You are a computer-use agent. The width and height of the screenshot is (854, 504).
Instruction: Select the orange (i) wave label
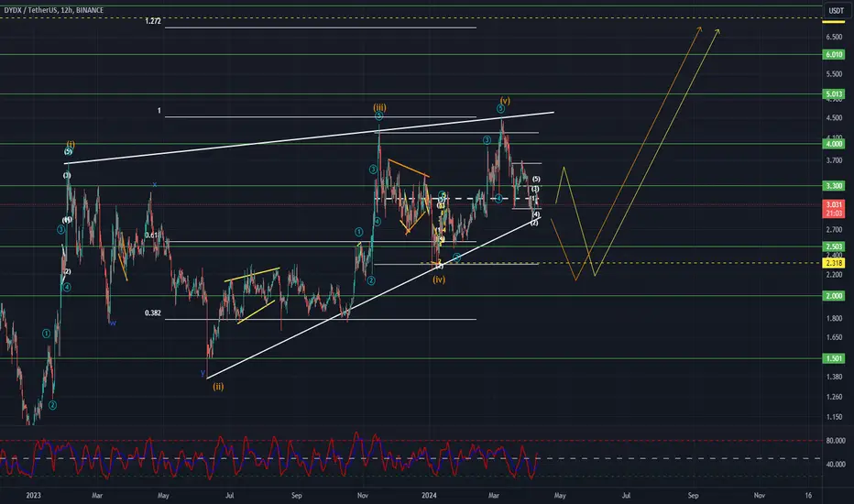71,145
